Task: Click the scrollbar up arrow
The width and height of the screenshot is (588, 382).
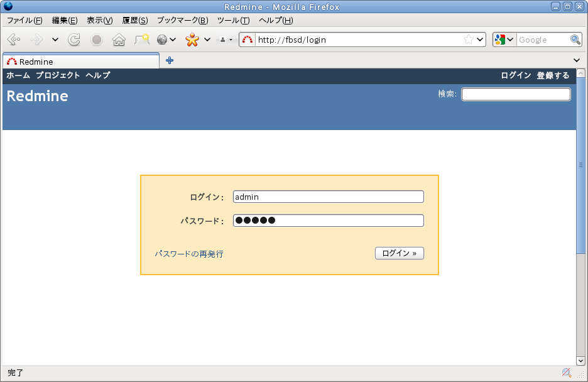Action: 580,73
